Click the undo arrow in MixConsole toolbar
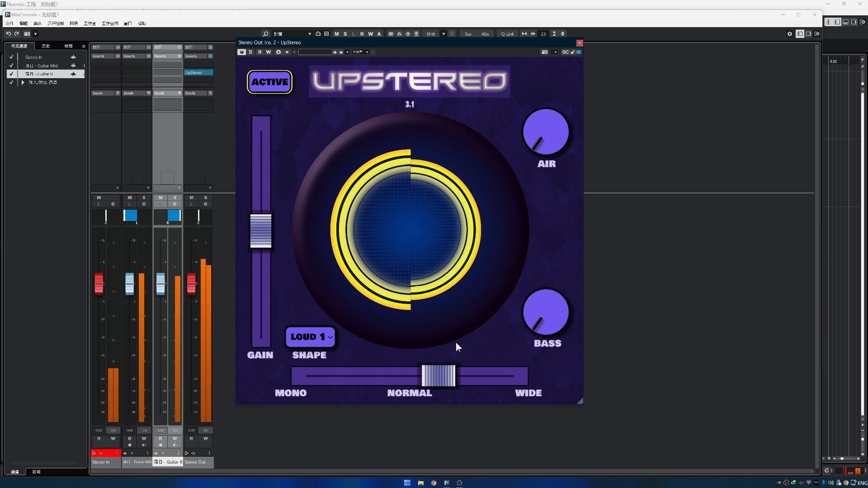 pos(8,34)
